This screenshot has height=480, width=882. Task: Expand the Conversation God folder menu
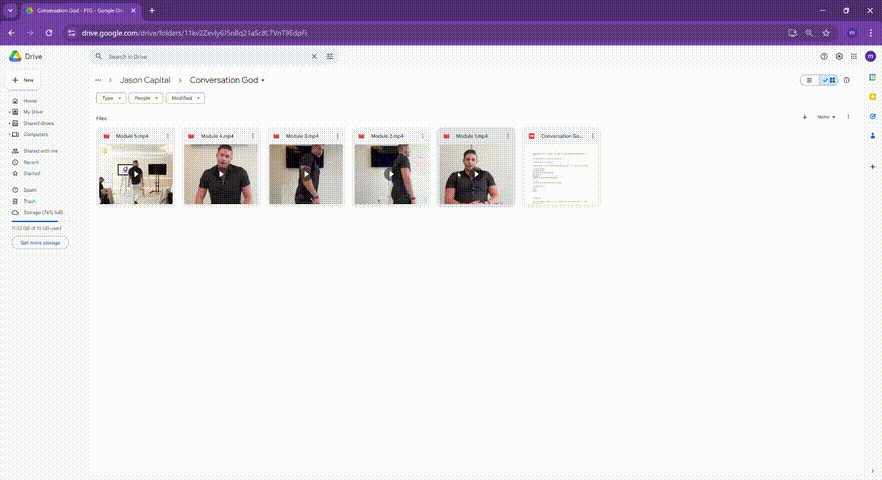[x=263, y=80]
